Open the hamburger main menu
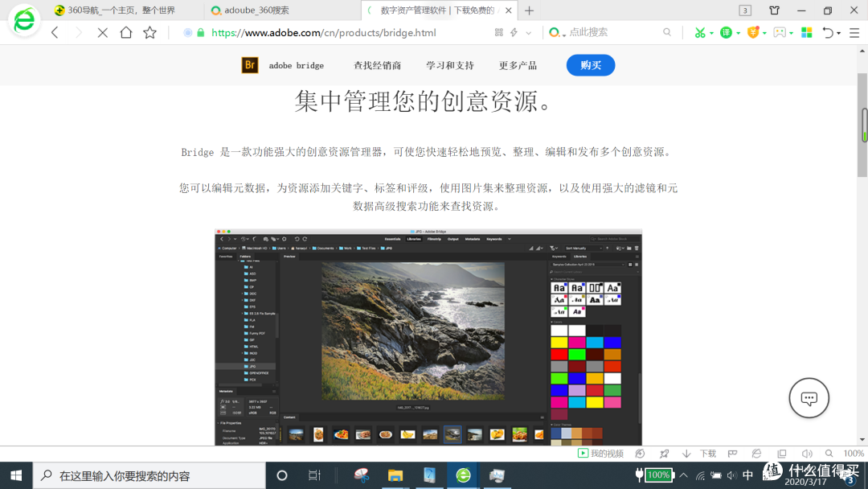Image resolution: width=868 pixels, height=489 pixels. [854, 33]
